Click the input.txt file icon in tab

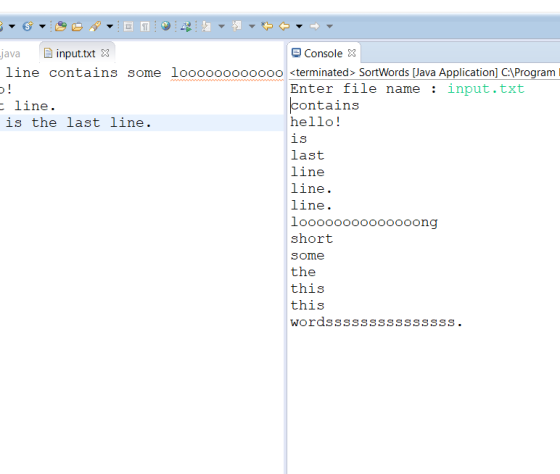(x=48, y=53)
